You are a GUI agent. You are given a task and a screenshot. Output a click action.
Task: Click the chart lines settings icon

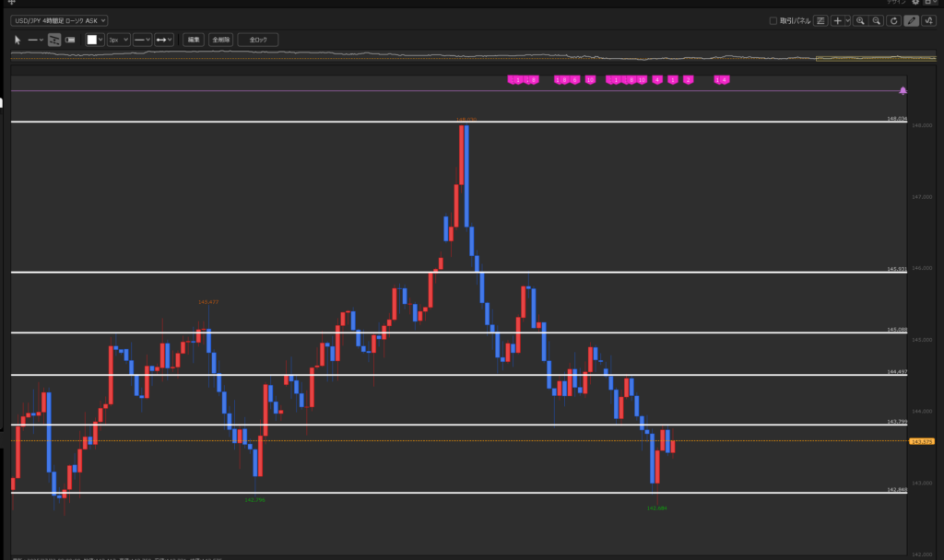coord(820,20)
